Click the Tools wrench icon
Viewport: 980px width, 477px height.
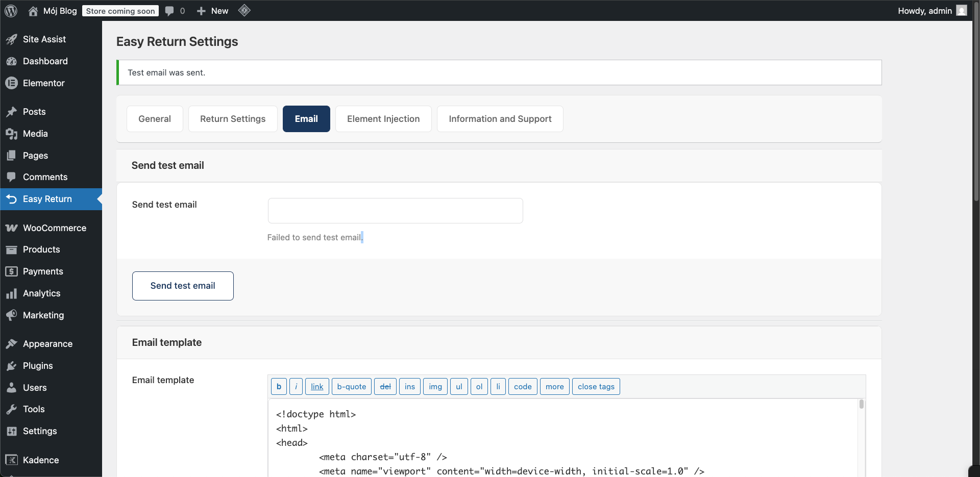(x=12, y=409)
